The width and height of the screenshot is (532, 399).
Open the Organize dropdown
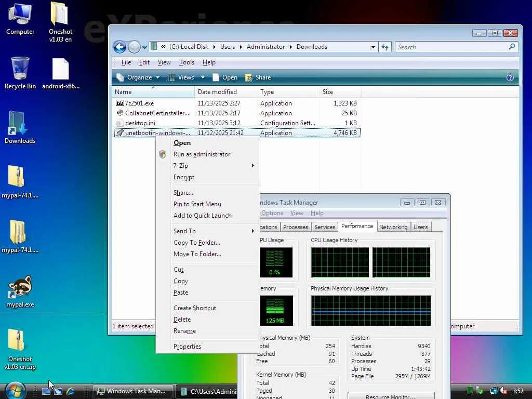(138, 77)
